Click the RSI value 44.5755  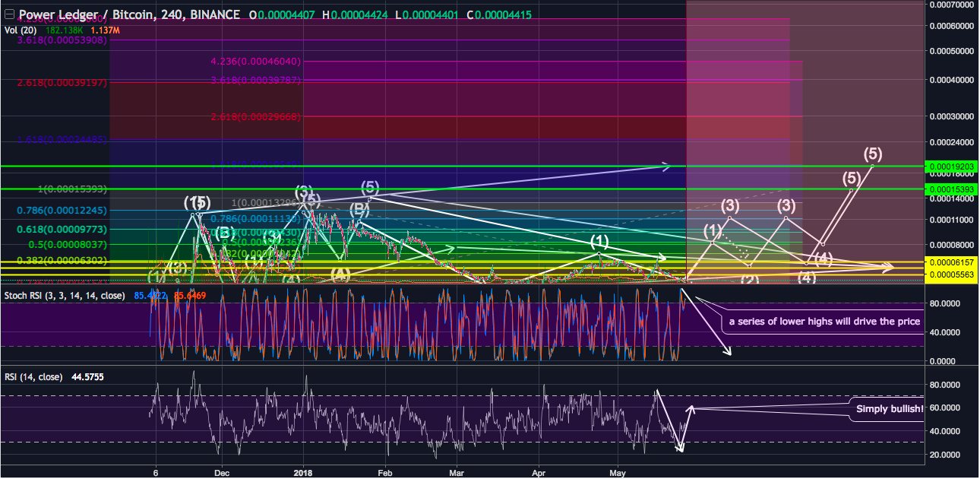click(86, 376)
